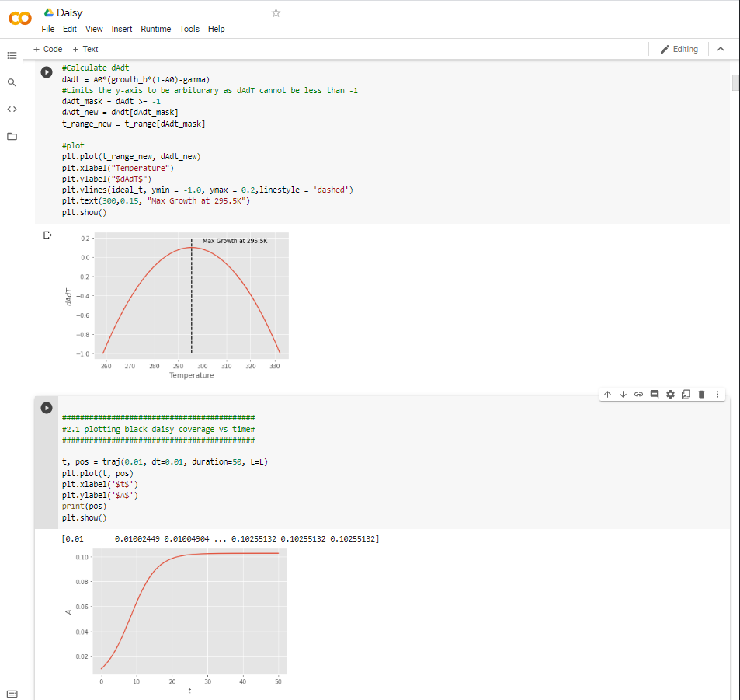Mirror the cell in a tab
Image resolution: width=740 pixels, height=700 pixels.
pyautogui.click(x=686, y=395)
